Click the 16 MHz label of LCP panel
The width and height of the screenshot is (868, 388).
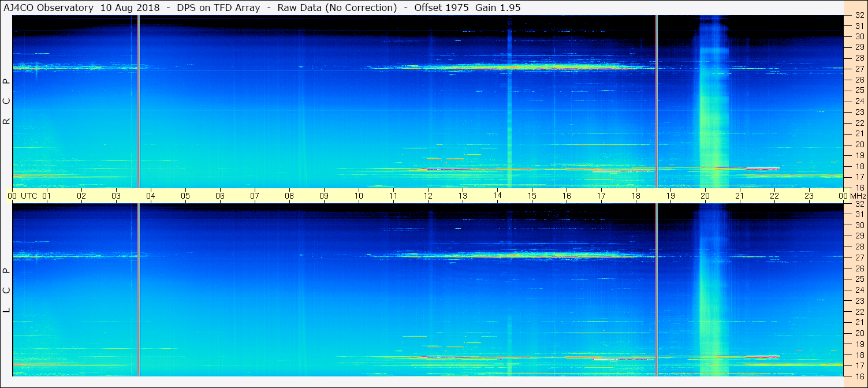tap(859, 376)
